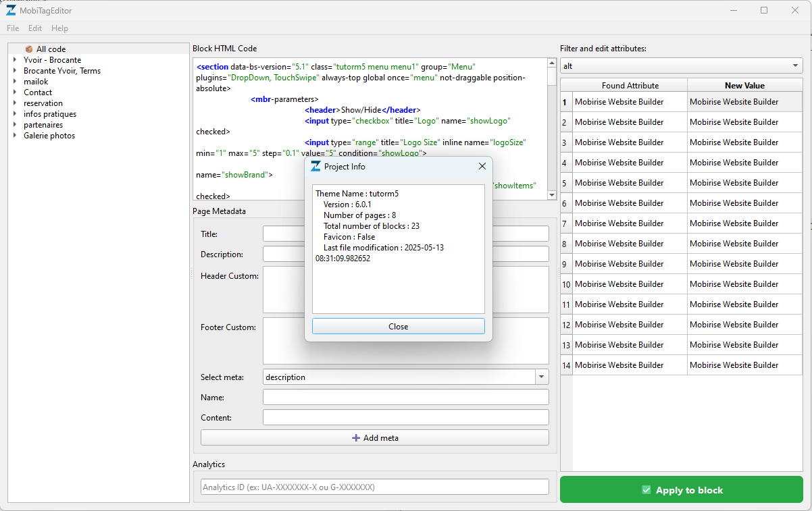Click the meta Content input field
Screen dimensions: 812x511
pos(405,417)
